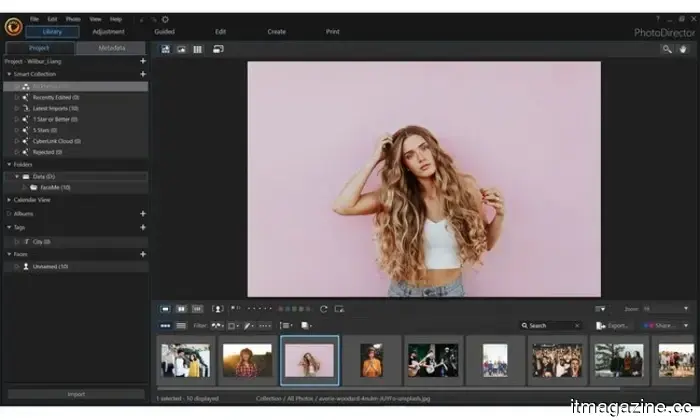Add a new face with plus icon
Screen dimensions: 700x420
tap(143, 254)
